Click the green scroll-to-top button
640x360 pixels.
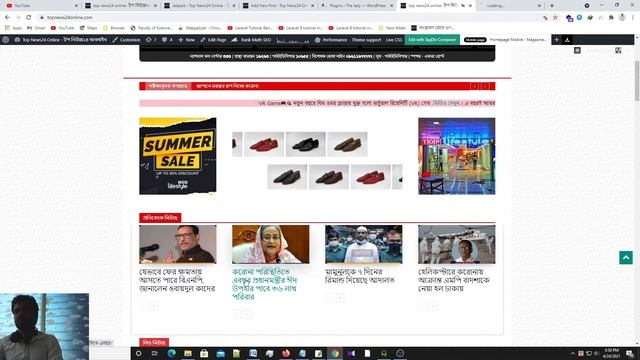(x=626, y=258)
